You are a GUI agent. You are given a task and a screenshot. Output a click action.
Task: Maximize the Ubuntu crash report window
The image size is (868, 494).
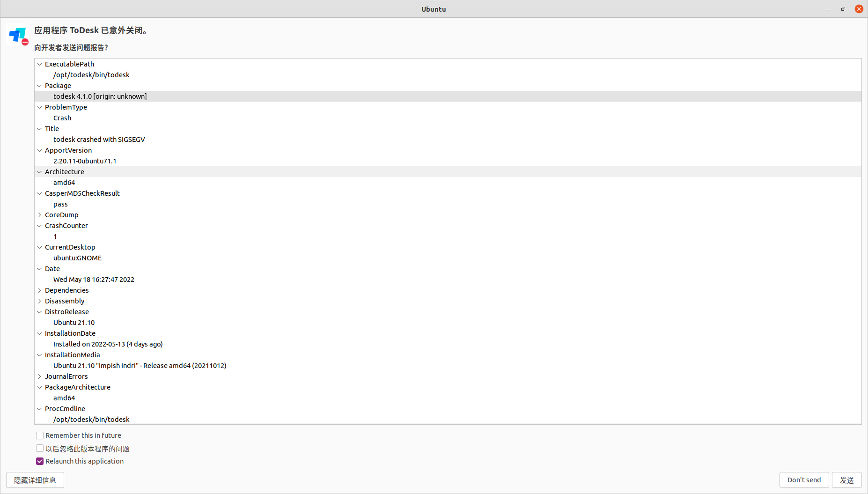tap(843, 9)
